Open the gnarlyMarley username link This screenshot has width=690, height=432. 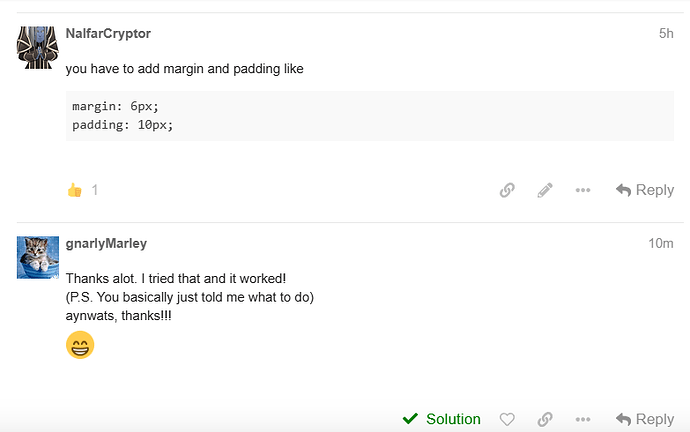106,244
